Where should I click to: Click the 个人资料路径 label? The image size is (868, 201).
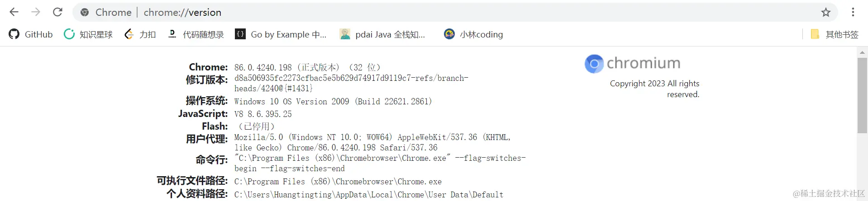[197, 194]
